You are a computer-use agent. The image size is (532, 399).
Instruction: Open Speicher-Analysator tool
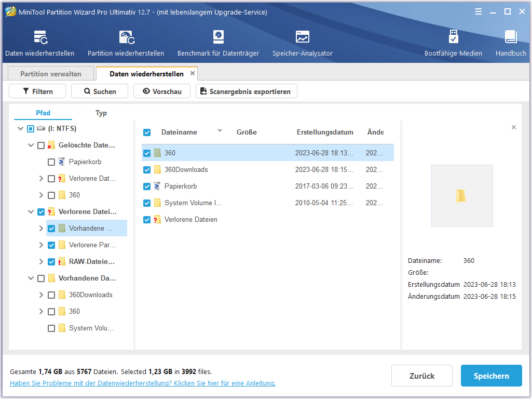pos(302,37)
